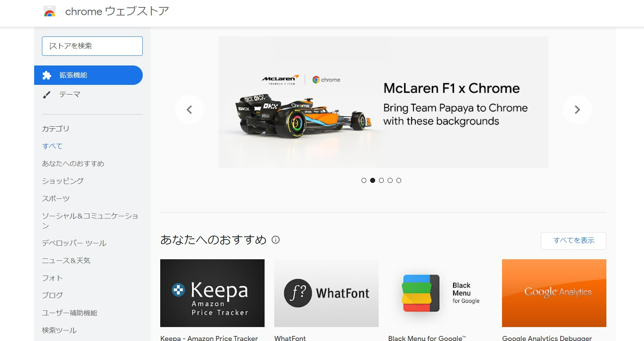This screenshot has height=341, width=644.
Task: Choose the ニュース＆天気 category
Action: pyautogui.click(x=66, y=260)
